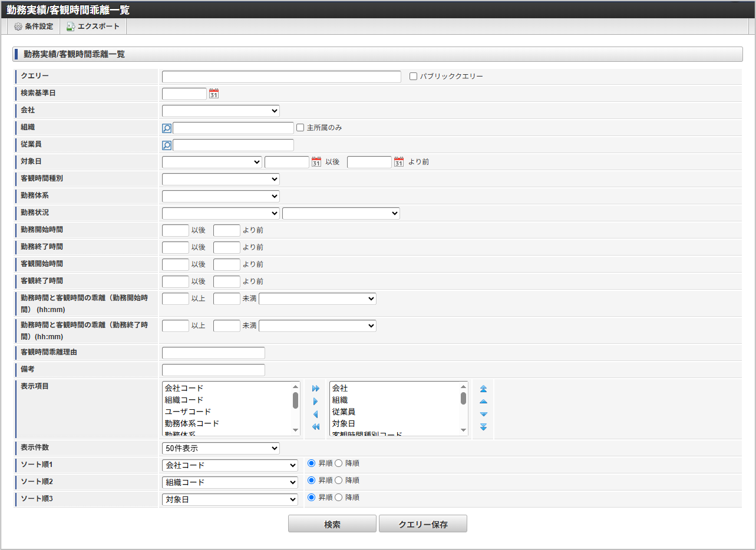This screenshot has height=550, width=756.
Task: Move selected display item to top
Action: tap(483, 389)
